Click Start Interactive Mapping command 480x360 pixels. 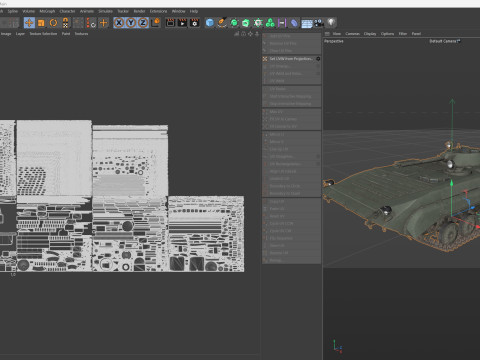(291, 96)
